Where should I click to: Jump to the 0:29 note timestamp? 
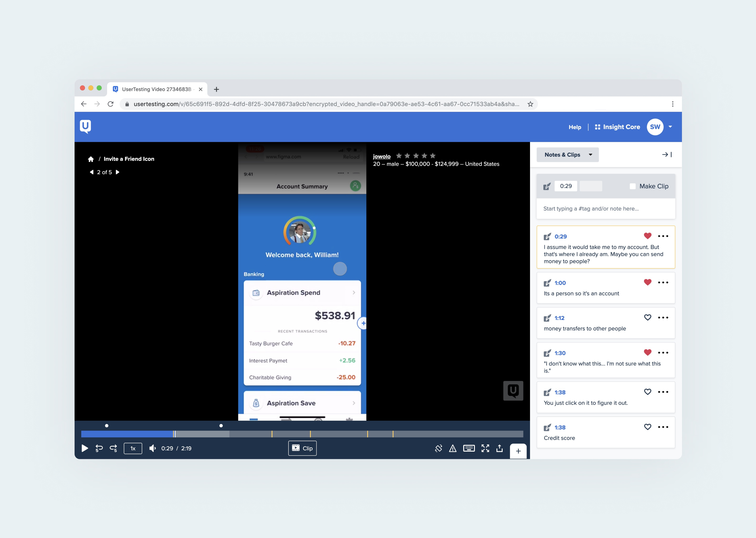(x=560, y=236)
